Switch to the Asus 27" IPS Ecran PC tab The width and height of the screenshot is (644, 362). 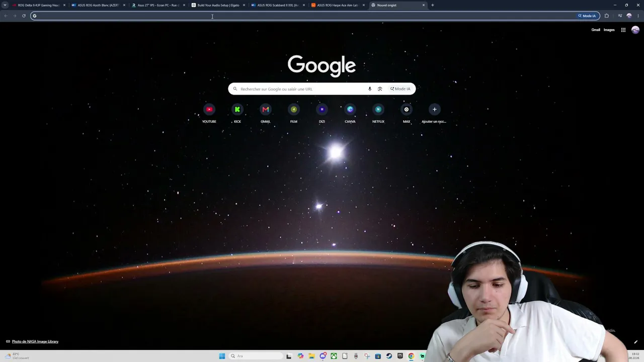coord(158,5)
